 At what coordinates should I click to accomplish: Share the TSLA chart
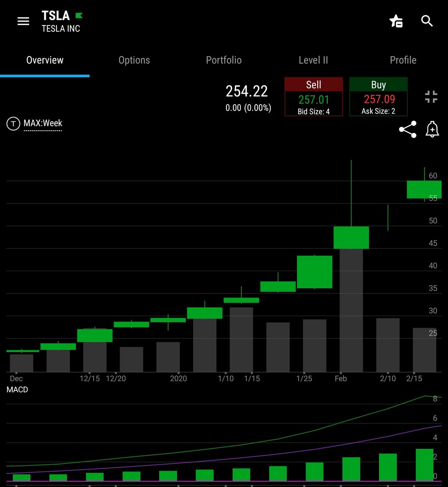pos(408,129)
